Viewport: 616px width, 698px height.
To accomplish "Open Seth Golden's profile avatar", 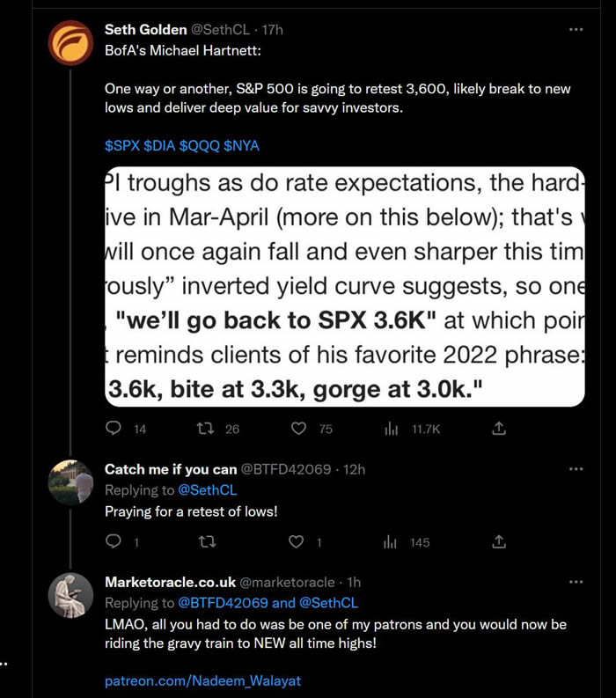I will click(70, 42).
